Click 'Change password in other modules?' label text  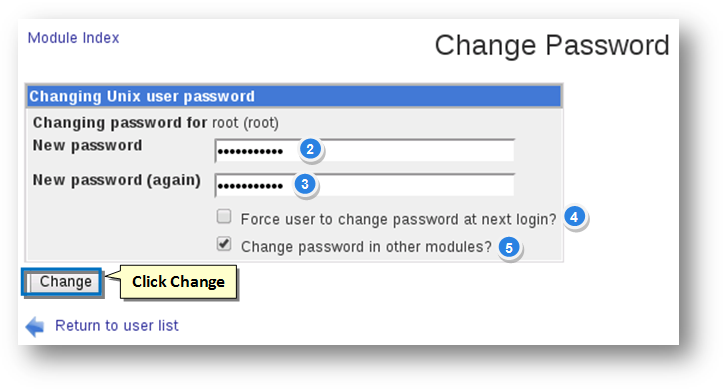[366, 247]
